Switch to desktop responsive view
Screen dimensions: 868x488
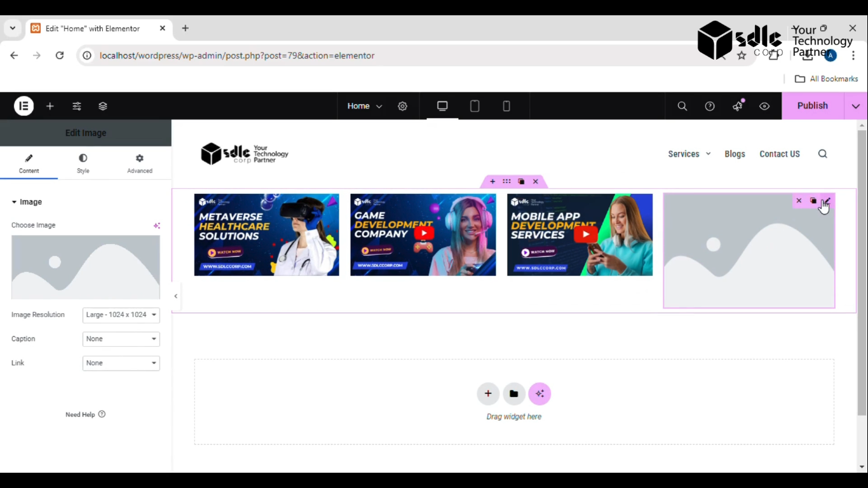pyautogui.click(x=442, y=106)
